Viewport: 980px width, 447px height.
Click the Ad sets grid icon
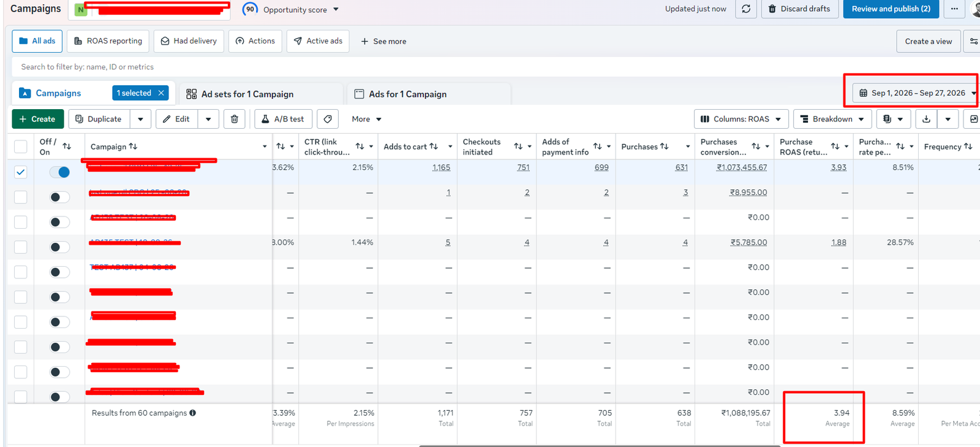point(192,94)
